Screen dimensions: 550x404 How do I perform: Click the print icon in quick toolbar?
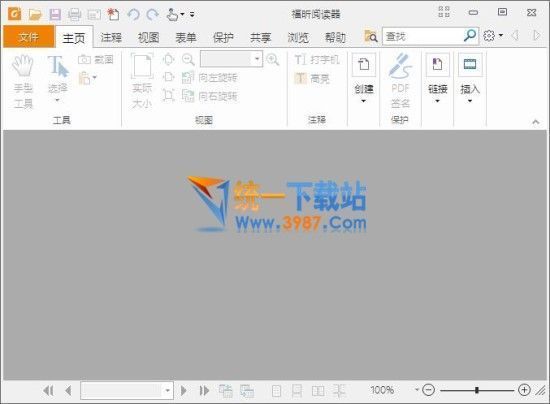74,14
